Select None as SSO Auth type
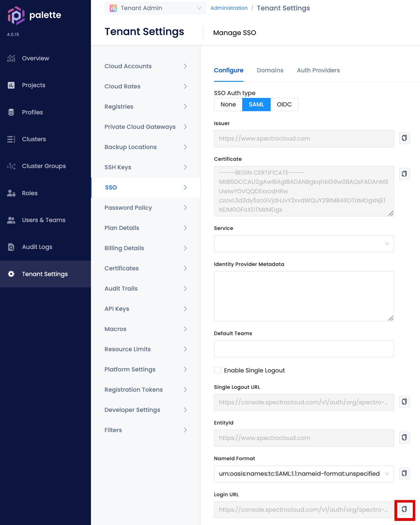The height and width of the screenshot is (525, 420). [228, 105]
